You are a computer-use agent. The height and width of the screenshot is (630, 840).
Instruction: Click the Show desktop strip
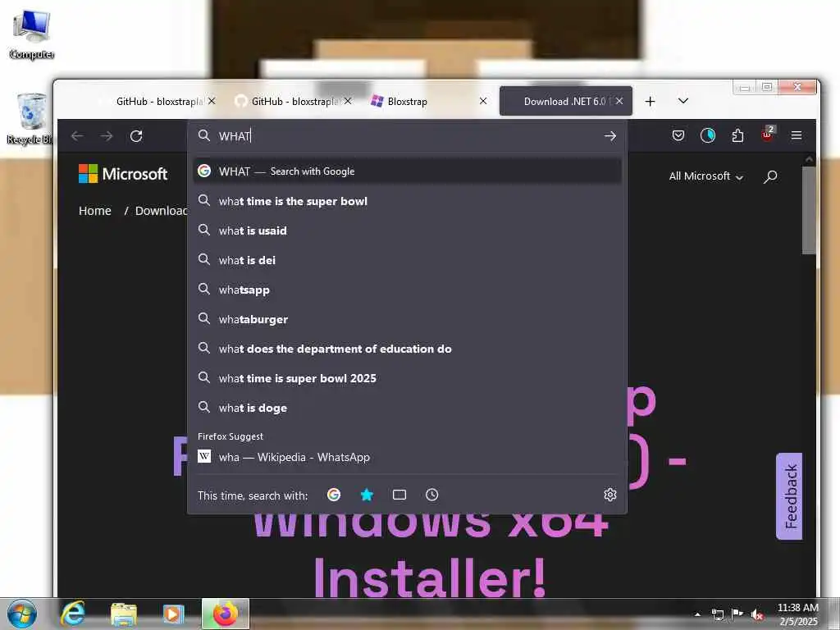coord(833,614)
